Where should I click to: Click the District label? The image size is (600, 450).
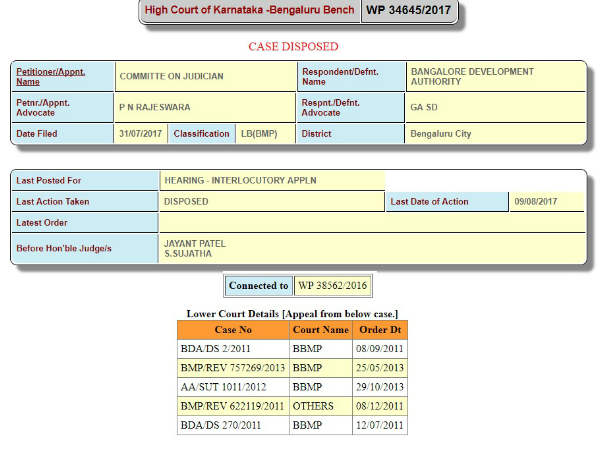tap(316, 134)
